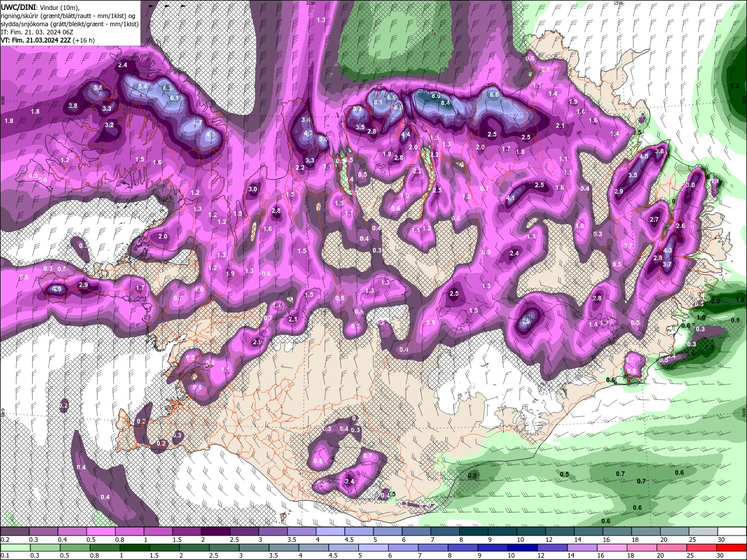Click the 15W longitude label at map top
The width and height of the screenshot is (747, 560).
618,3
